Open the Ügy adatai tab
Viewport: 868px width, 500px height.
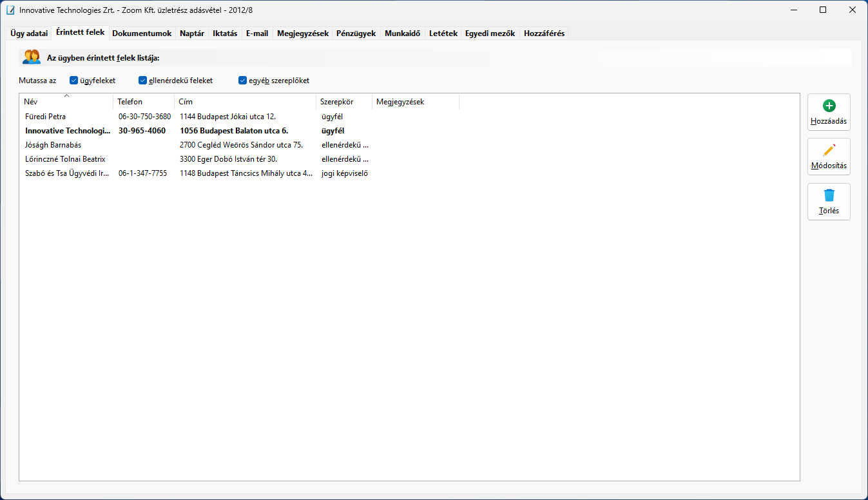point(29,34)
